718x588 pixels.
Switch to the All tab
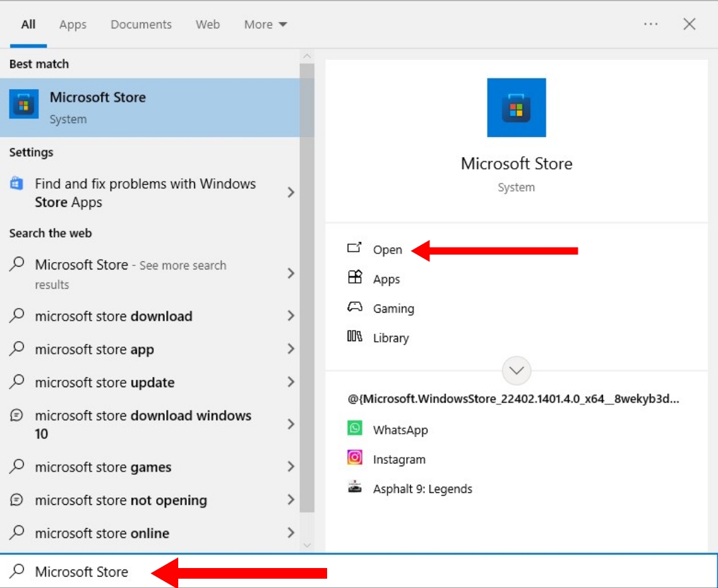[x=29, y=25]
